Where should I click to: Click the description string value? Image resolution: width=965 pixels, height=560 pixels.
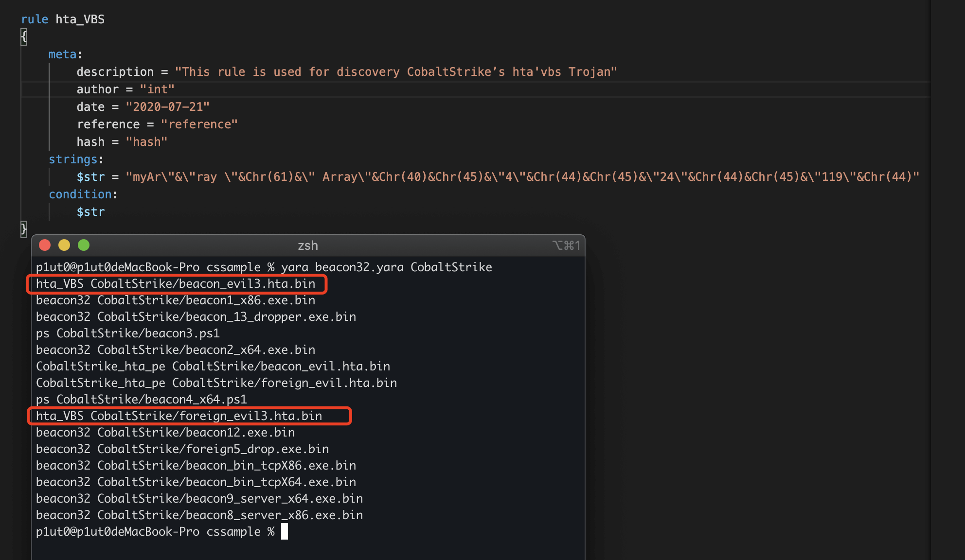click(395, 72)
